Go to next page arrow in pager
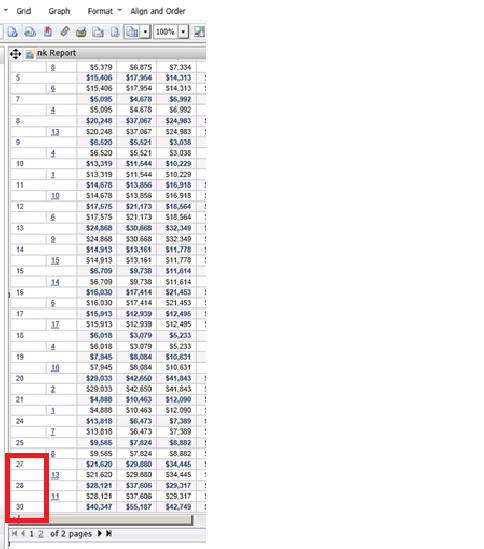 click(x=99, y=533)
